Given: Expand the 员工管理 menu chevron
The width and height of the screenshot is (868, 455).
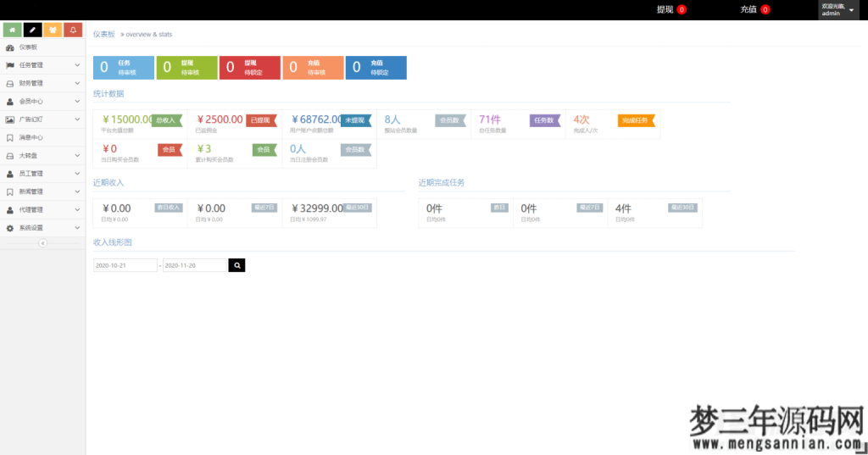Looking at the screenshot, I should 77,174.
